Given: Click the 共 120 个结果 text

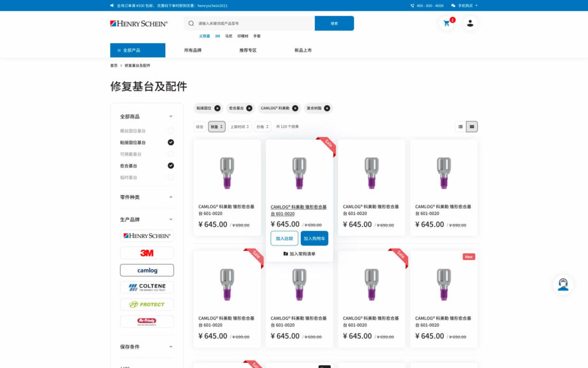Looking at the screenshot, I should (x=287, y=126).
